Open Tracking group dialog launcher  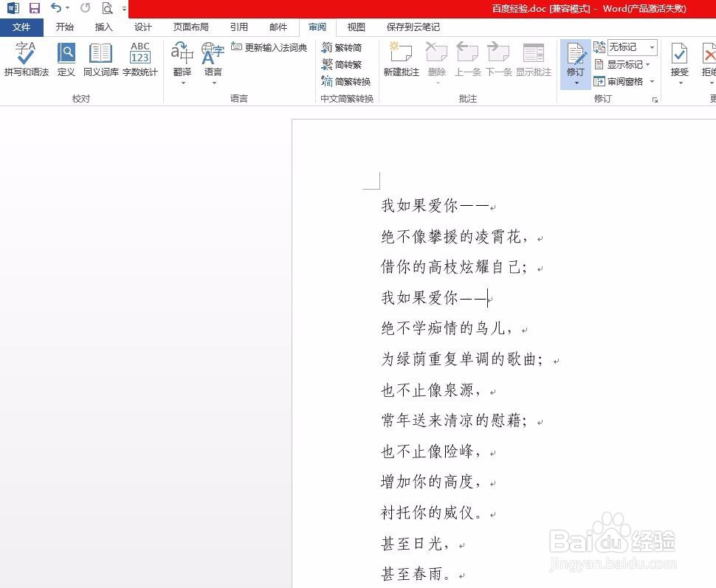pos(655,100)
